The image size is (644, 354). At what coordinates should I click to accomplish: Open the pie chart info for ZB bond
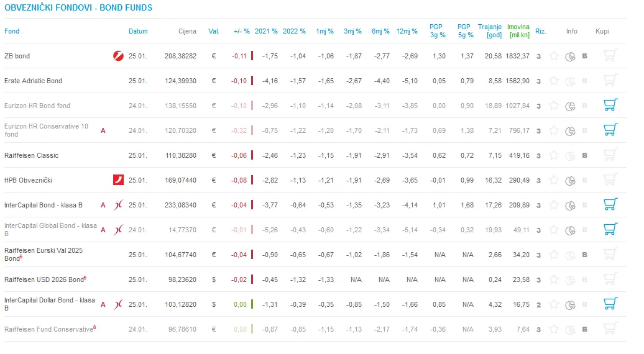pos(570,57)
